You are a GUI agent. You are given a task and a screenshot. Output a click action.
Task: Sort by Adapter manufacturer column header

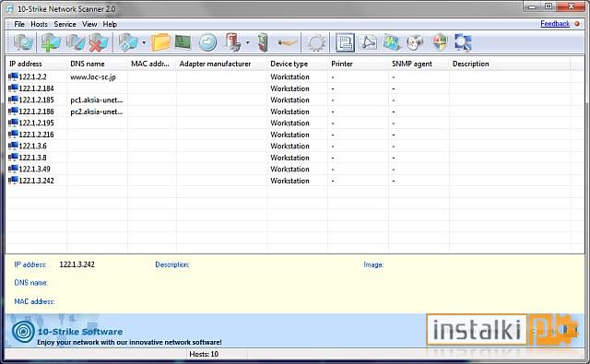221,64
